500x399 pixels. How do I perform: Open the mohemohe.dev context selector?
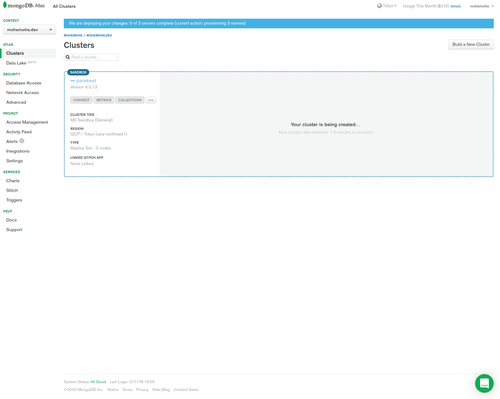point(29,30)
